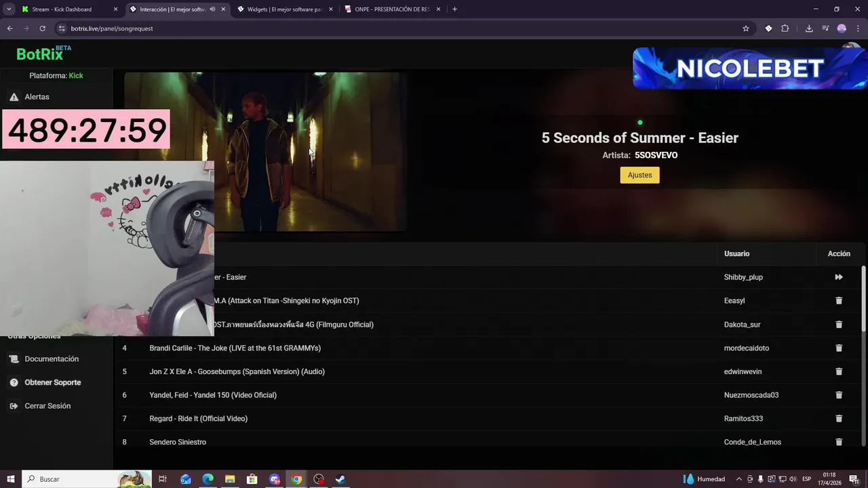
Task: Open the Windows Start menu
Action: [x=10, y=479]
